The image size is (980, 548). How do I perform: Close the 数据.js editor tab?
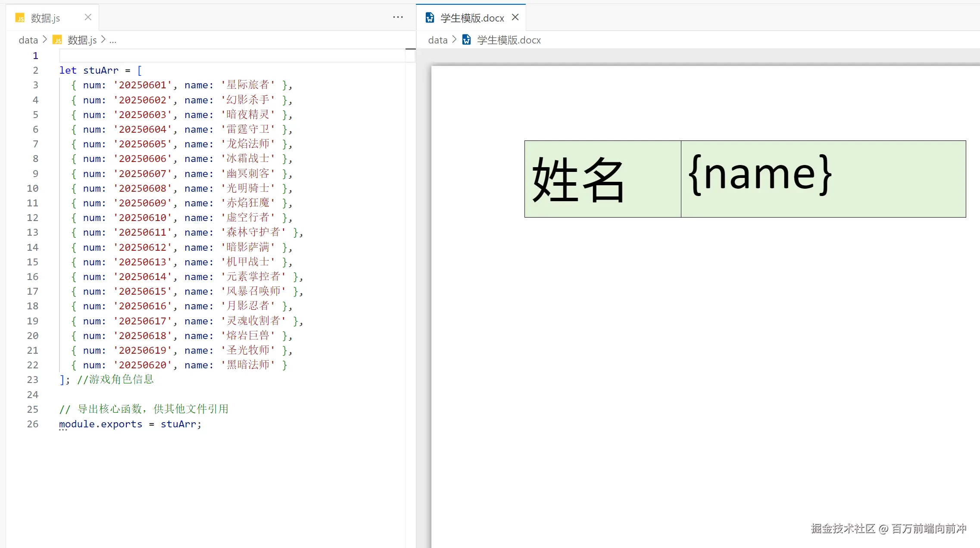click(88, 17)
